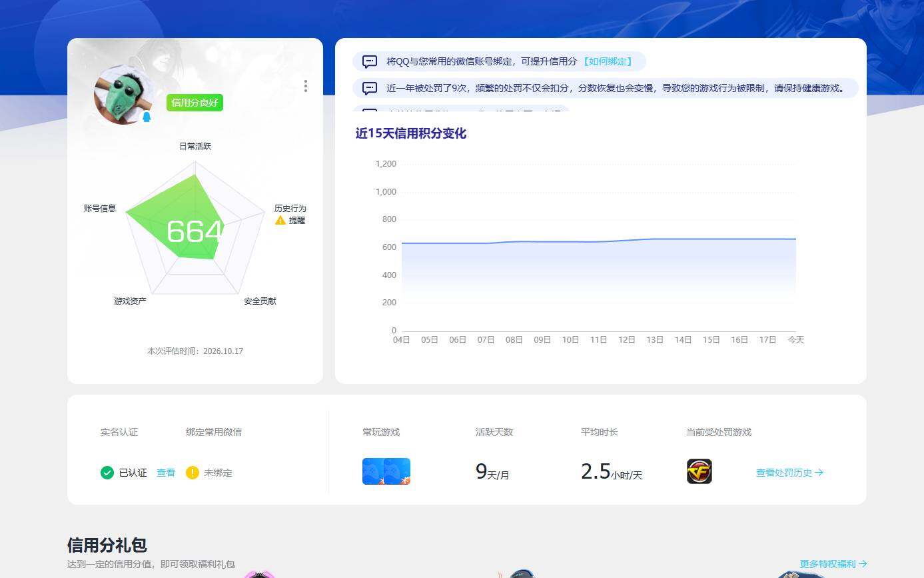Click the 当前受处罚游戏 label
Screen dimensions: 924x578
click(x=719, y=432)
